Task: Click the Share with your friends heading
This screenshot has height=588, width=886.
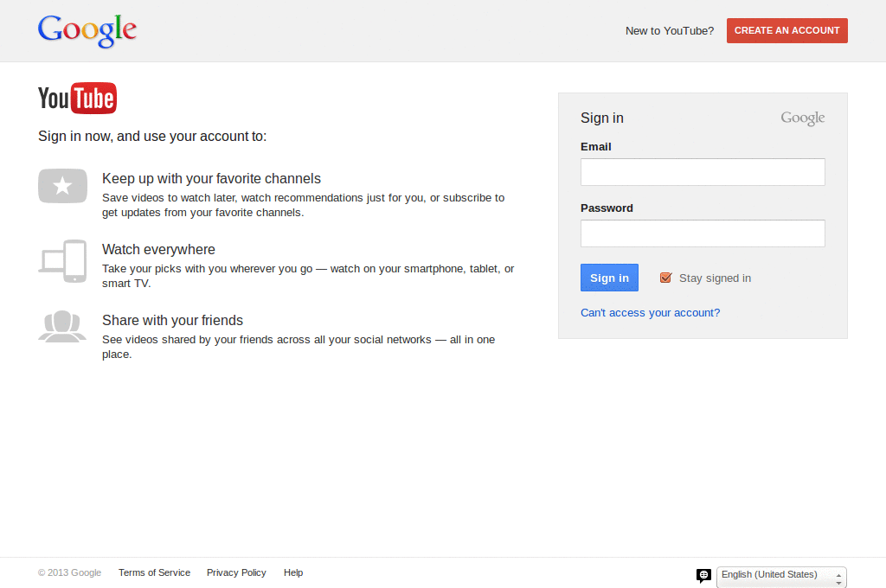Action: [172, 320]
